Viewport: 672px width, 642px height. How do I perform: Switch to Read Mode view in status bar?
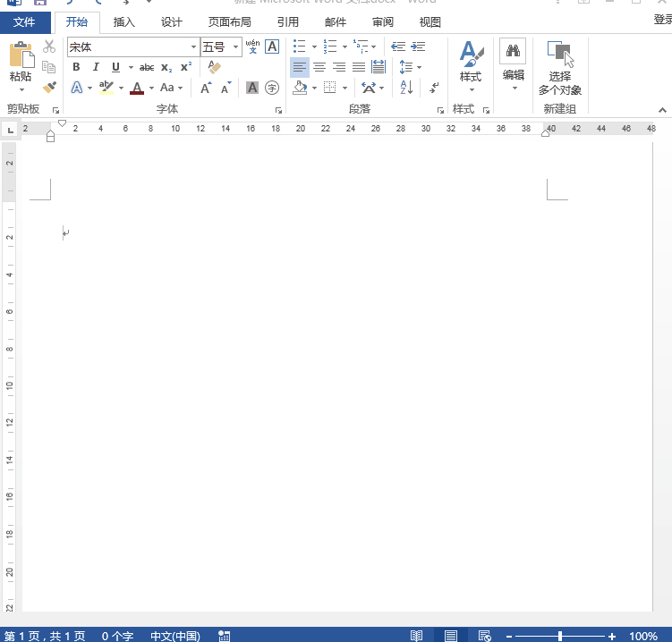pyautogui.click(x=416, y=636)
